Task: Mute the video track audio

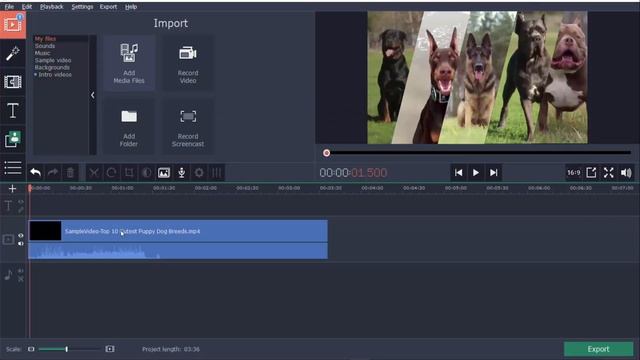Action: (x=21, y=244)
